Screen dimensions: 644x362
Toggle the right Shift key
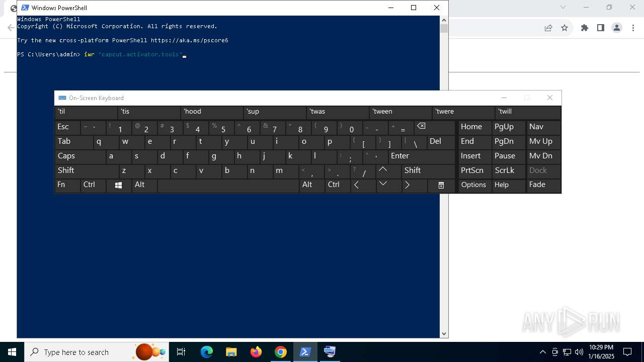(428, 170)
